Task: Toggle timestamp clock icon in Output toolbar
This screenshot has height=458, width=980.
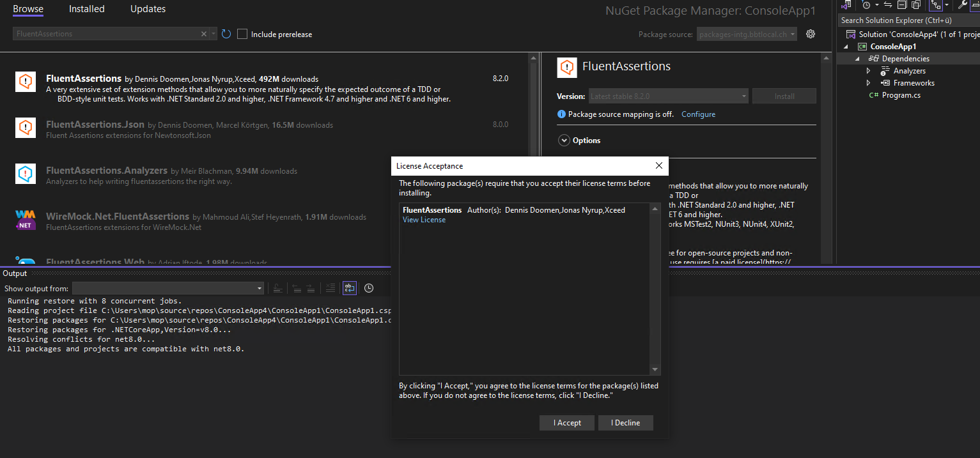Action: click(369, 288)
